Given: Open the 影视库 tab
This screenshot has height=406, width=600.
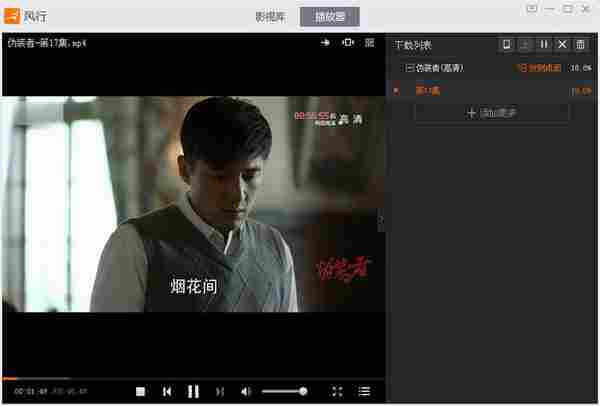Looking at the screenshot, I should coord(271,17).
